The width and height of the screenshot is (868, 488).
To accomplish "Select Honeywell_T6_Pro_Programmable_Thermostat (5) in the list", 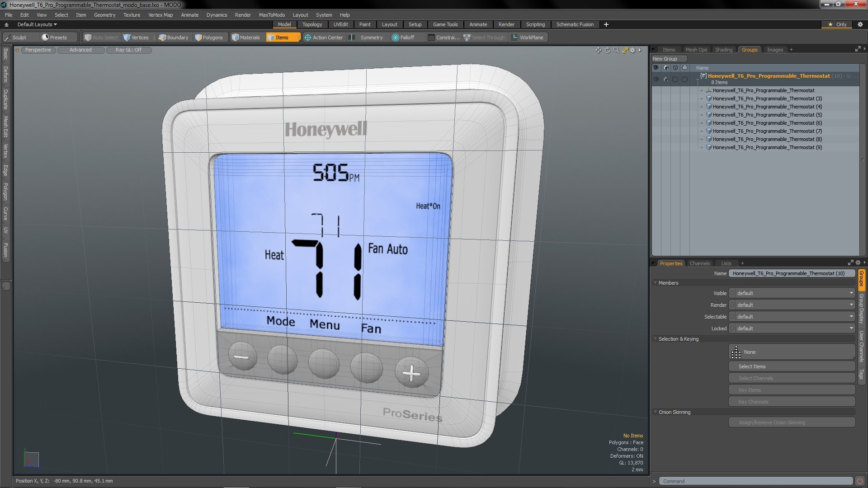I will pyautogui.click(x=767, y=115).
